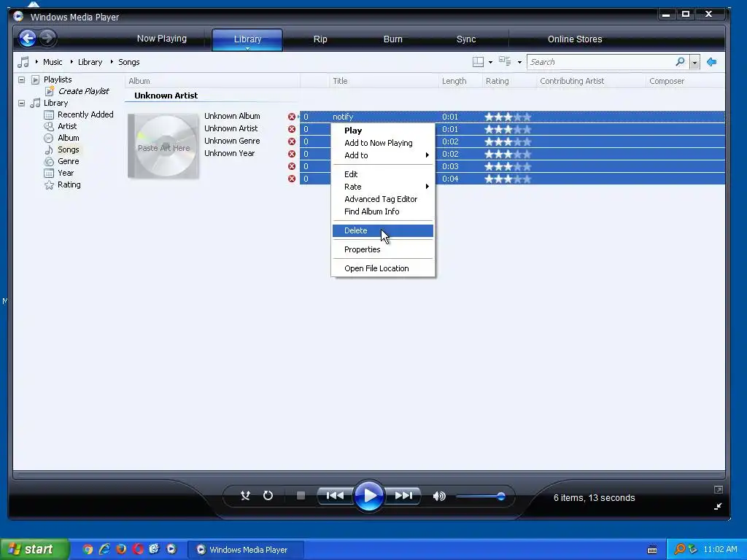Select Add to Now Playing

pos(383,143)
